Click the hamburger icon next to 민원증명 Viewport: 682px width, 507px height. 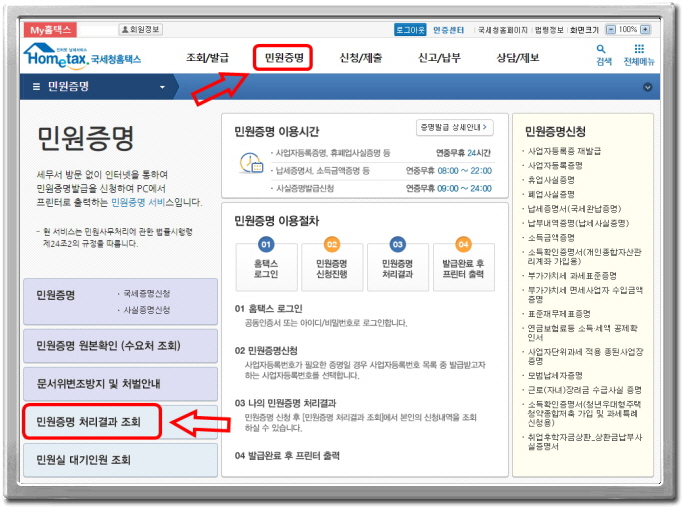click(37, 87)
